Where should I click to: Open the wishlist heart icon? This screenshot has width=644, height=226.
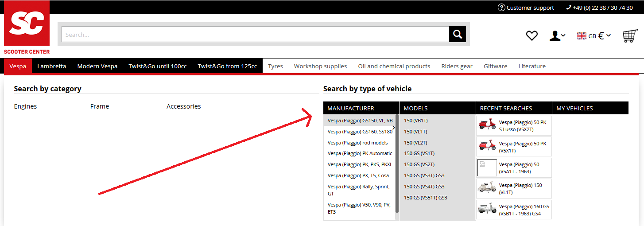(531, 35)
